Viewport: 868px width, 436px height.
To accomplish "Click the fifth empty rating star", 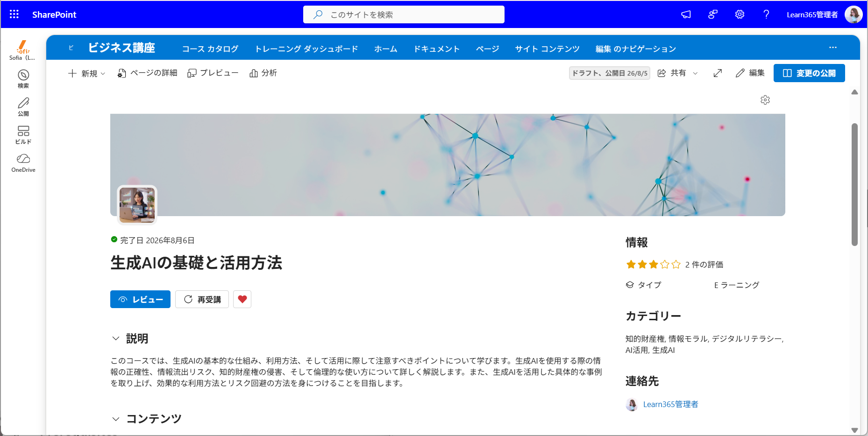I will coord(676,265).
